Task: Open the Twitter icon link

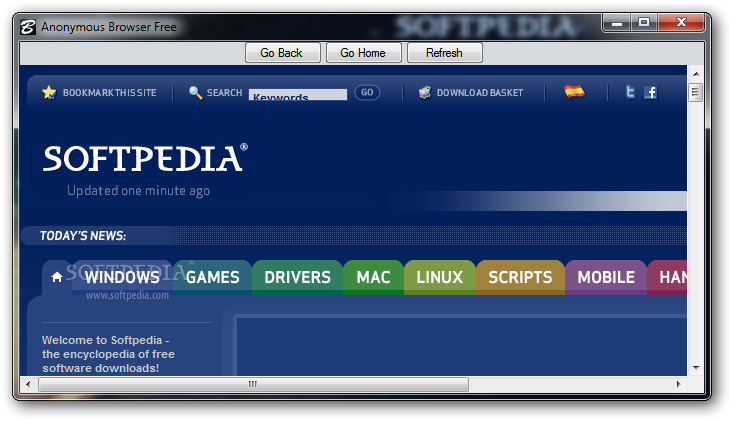Action: (x=630, y=92)
